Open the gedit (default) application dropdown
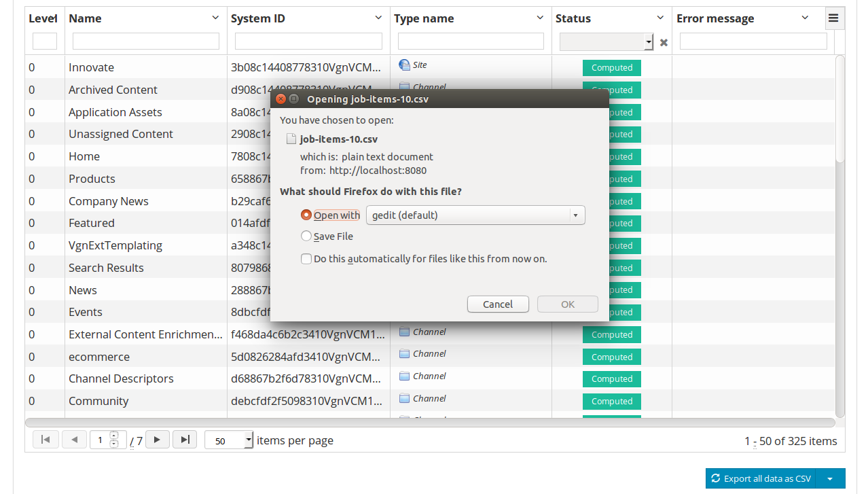The image size is (868, 494). [475, 215]
